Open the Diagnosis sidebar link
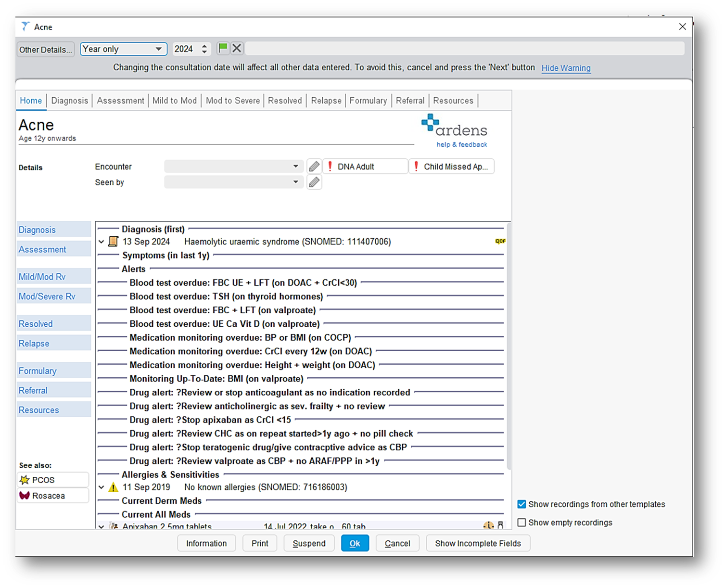This screenshot has height=588, width=725. (x=53, y=230)
